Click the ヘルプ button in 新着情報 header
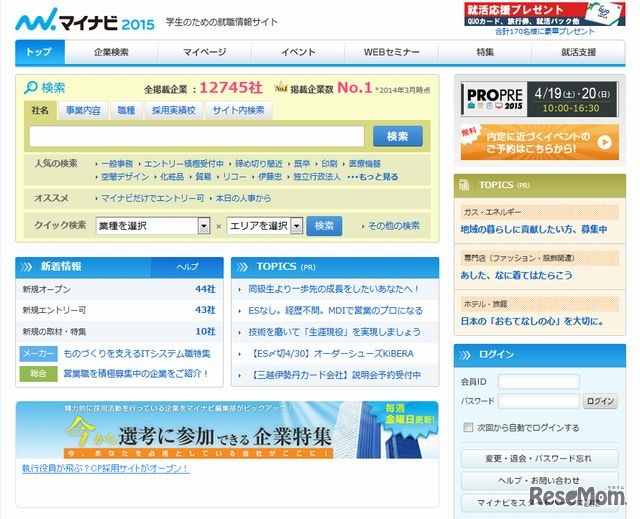 click(x=187, y=267)
